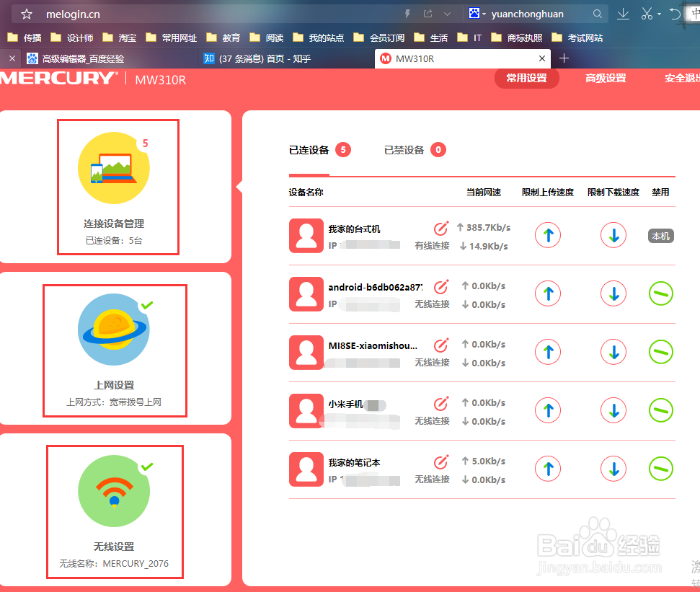
Task: Click the share page icon
Action: pos(427,14)
